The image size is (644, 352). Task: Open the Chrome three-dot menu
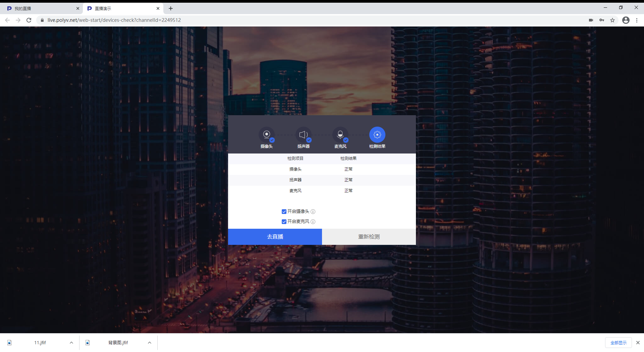point(637,20)
